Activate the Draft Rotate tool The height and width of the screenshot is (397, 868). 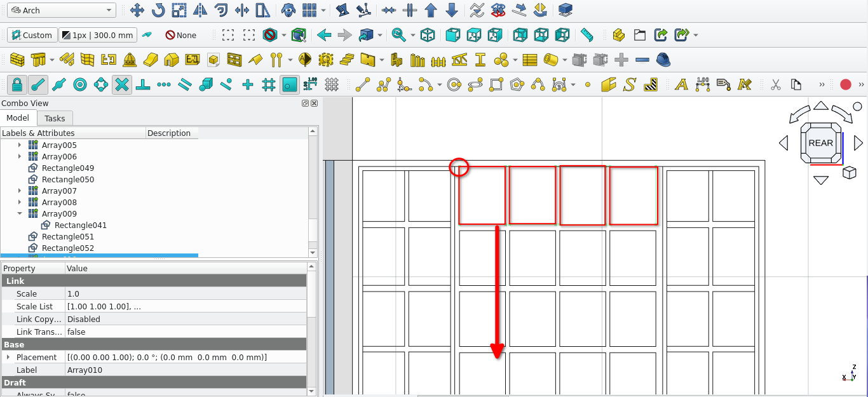click(x=158, y=10)
